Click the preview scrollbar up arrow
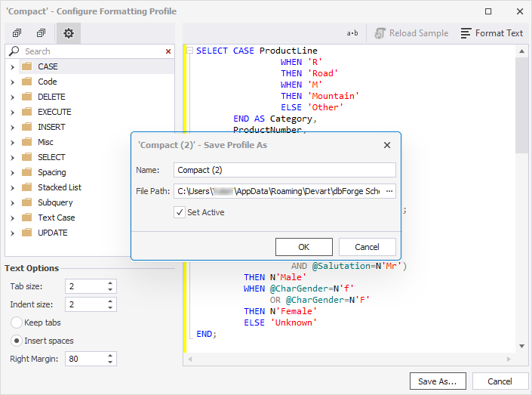Screen dimensions: 532x395 (522, 51)
